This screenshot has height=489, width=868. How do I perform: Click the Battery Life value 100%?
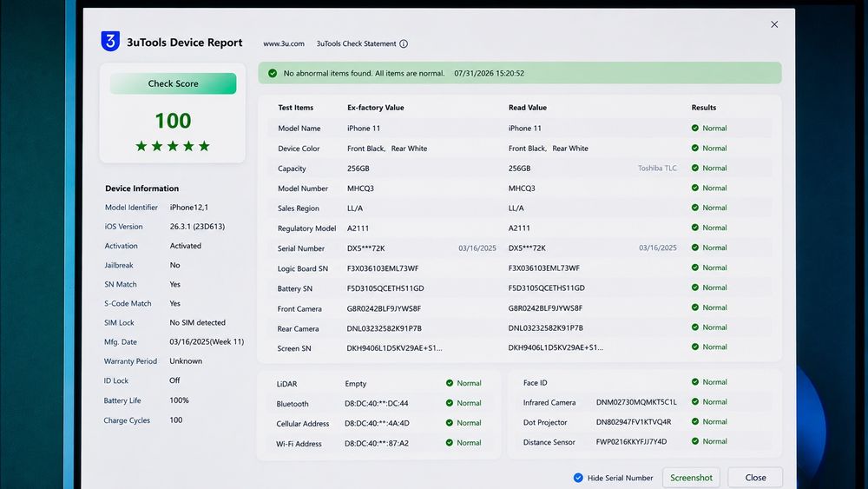coord(179,400)
